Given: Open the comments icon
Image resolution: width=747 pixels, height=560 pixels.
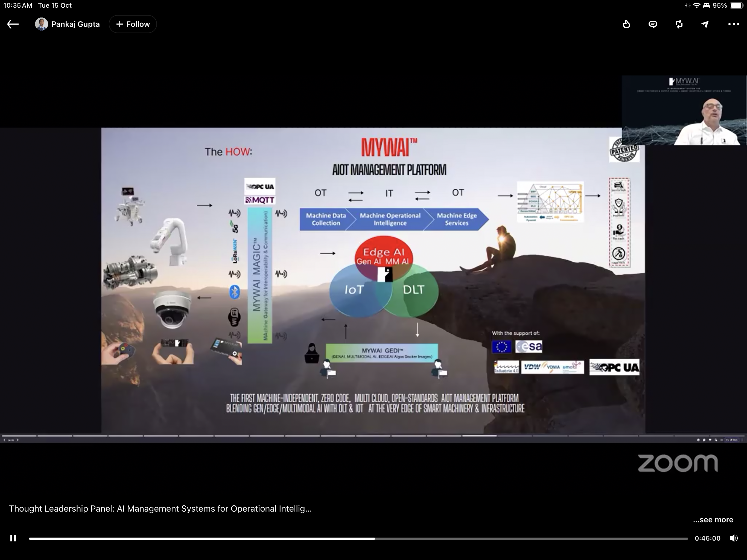Looking at the screenshot, I should 653,24.
